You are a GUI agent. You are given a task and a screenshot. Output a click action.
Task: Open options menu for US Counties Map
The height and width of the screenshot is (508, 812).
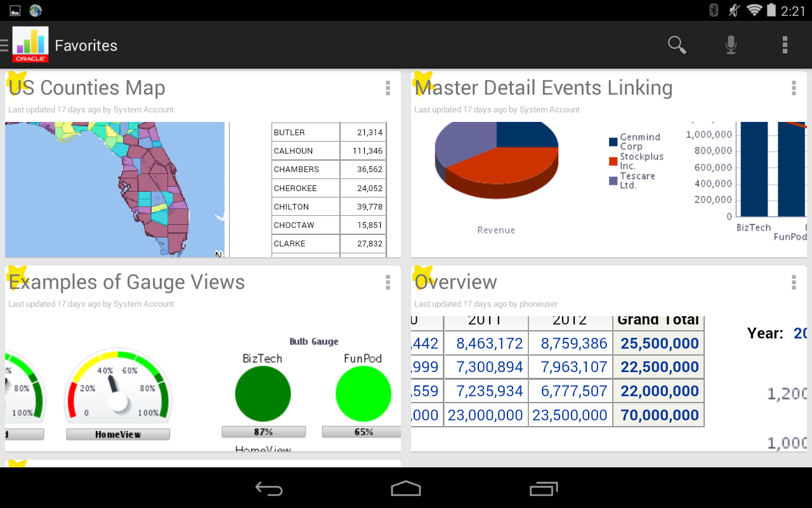(x=388, y=88)
